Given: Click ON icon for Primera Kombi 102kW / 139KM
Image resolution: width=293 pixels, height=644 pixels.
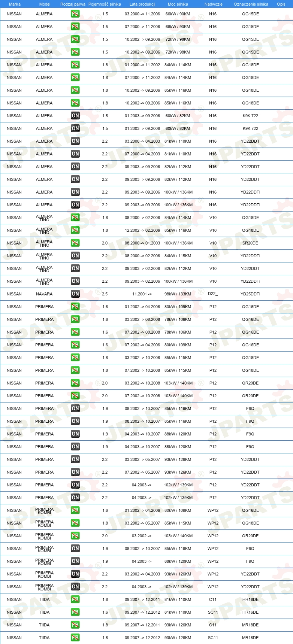Looking at the screenshot, I should 75,587.
